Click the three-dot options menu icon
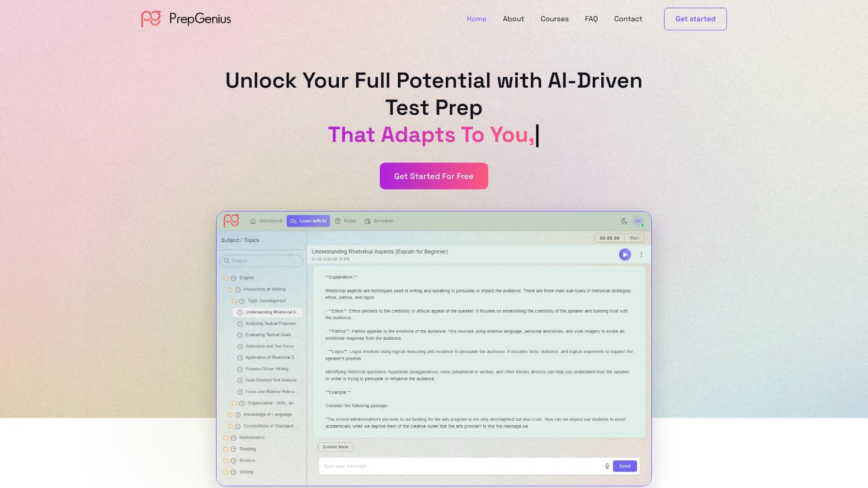Image resolution: width=868 pixels, height=488 pixels. pos(642,254)
